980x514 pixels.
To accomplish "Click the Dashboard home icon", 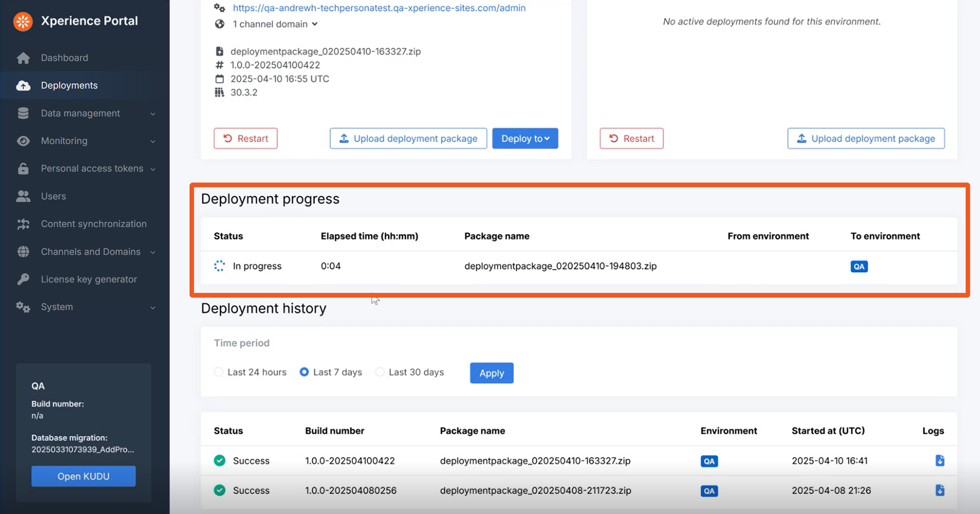I will (23, 58).
